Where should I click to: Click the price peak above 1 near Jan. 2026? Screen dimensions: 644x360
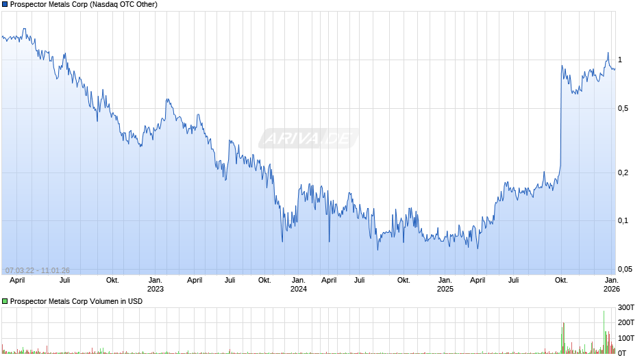click(608, 53)
